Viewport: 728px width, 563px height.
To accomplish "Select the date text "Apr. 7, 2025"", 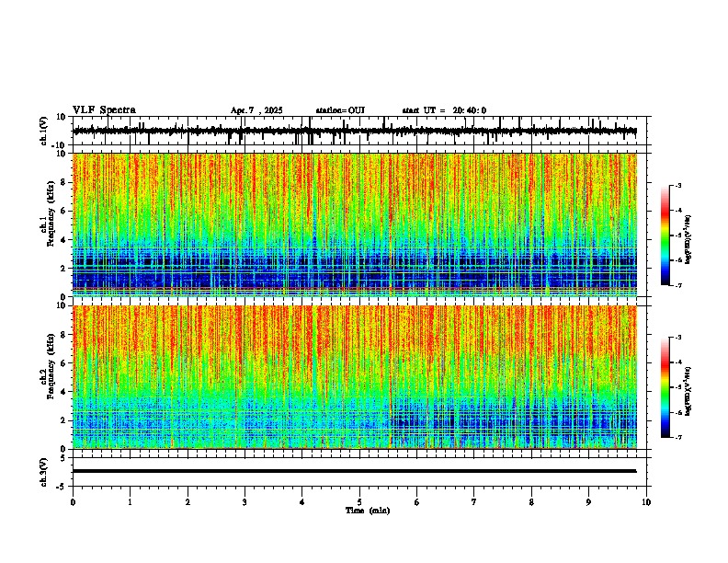I will pyautogui.click(x=256, y=110).
